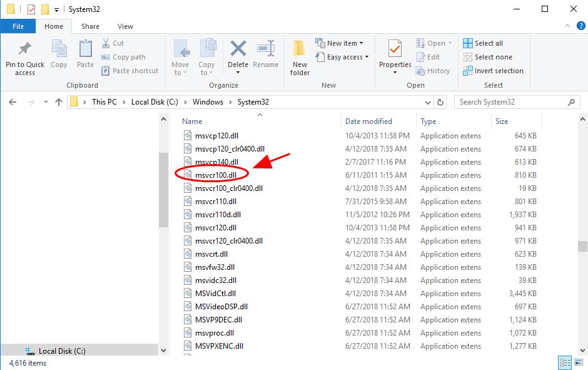The width and height of the screenshot is (588, 370).
Task: Sort by the Date modified column header
Action: pos(368,121)
